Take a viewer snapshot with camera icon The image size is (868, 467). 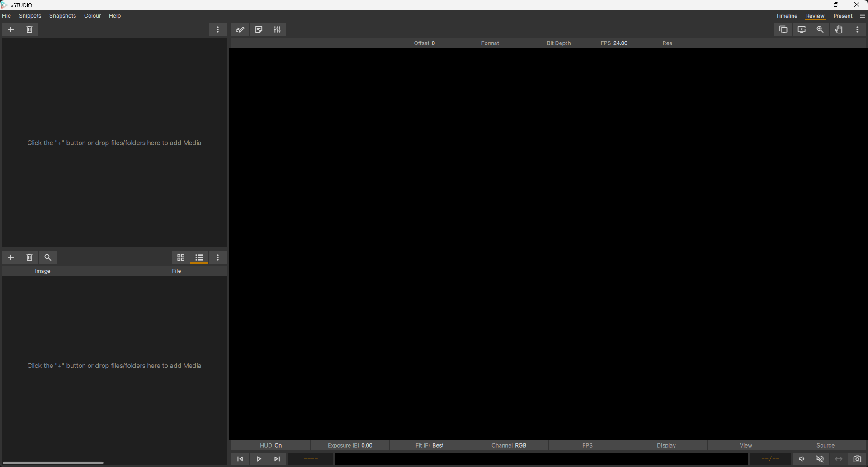[x=857, y=459]
